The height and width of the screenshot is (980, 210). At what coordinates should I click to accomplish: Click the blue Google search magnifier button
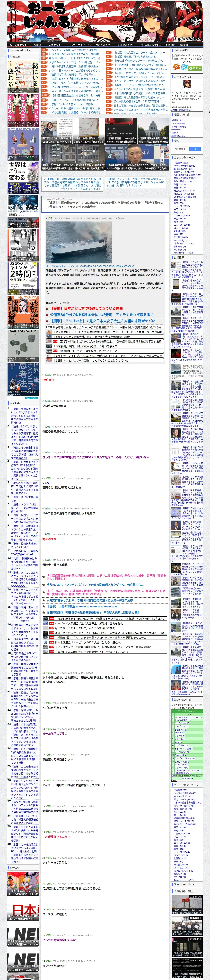coord(195,149)
